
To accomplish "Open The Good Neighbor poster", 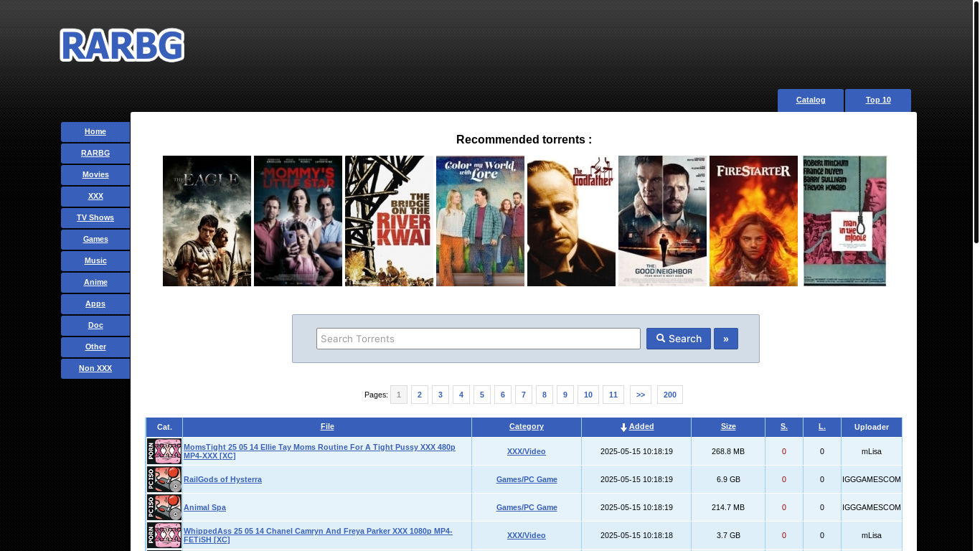I will [662, 221].
